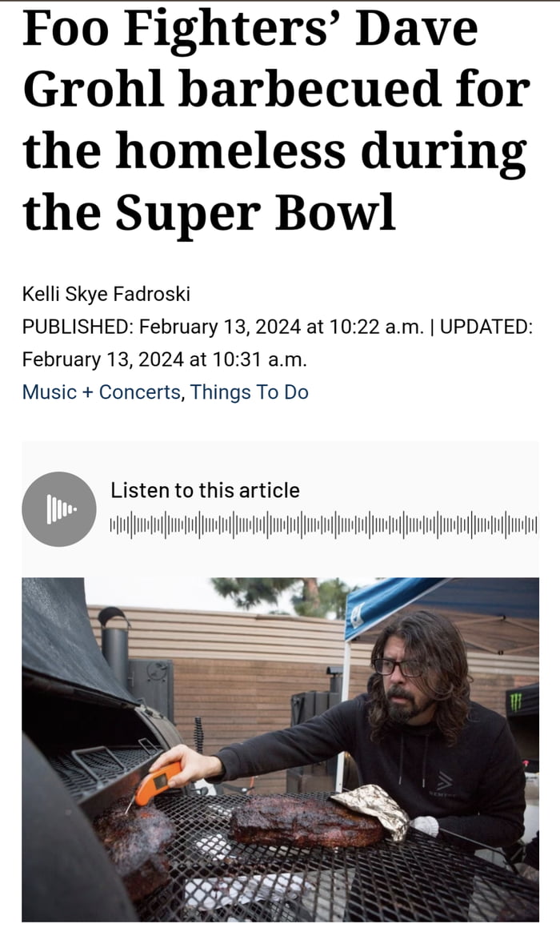Jump to the end of the audio waveform
Image resolution: width=560 pixels, height=932 pixels.
coord(536,526)
